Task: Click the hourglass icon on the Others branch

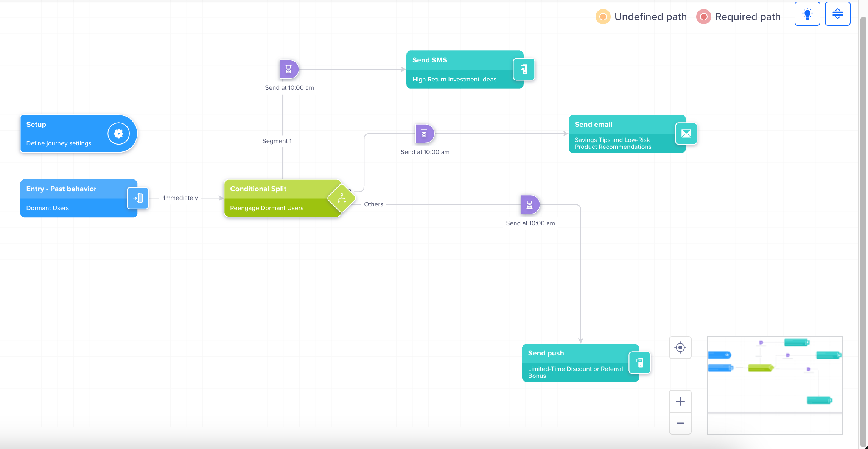Action: pos(530,204)
